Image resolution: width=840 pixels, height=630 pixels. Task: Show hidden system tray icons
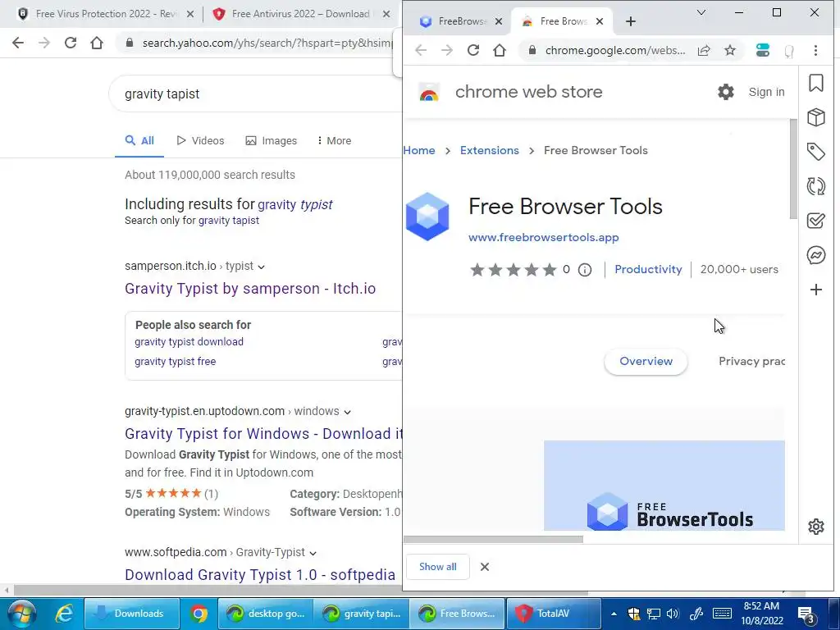click(x=614, y=614)
